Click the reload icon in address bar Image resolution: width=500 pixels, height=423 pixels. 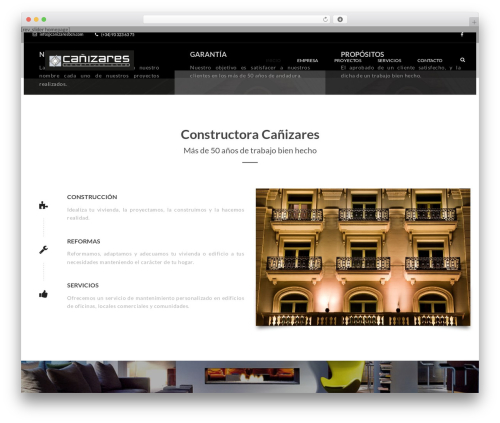coord(325,20)
